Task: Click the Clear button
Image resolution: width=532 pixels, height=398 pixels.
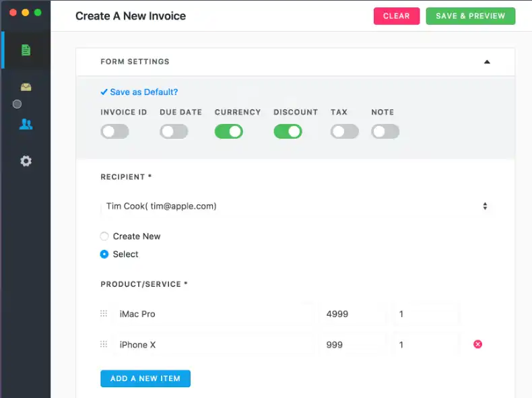Action: [x=397, y=16]
